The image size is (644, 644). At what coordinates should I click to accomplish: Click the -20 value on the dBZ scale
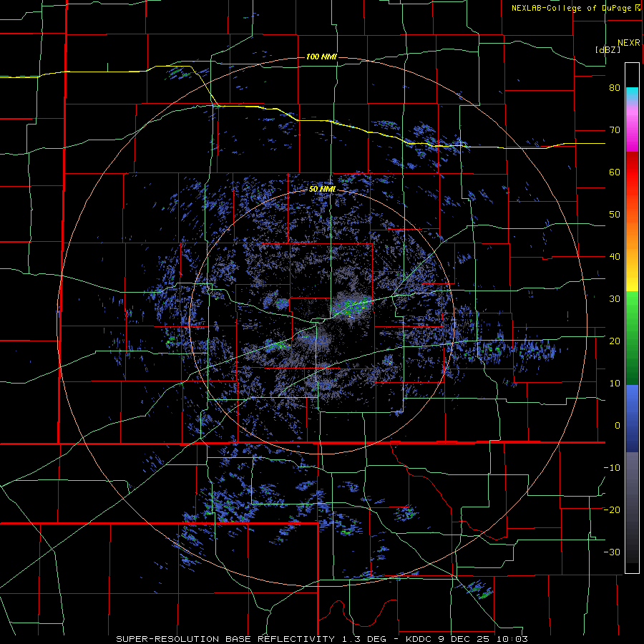(x=612, y=509)
